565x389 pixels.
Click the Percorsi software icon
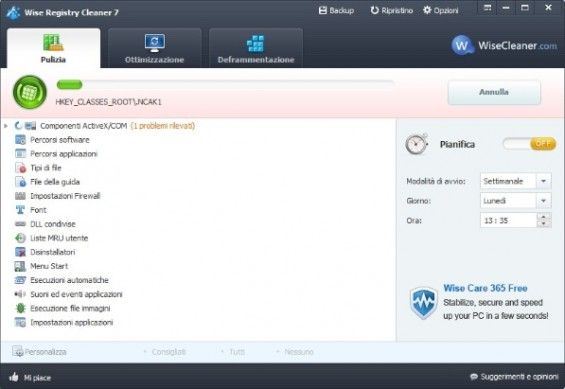pyautogui.click(x=20, y=140)
